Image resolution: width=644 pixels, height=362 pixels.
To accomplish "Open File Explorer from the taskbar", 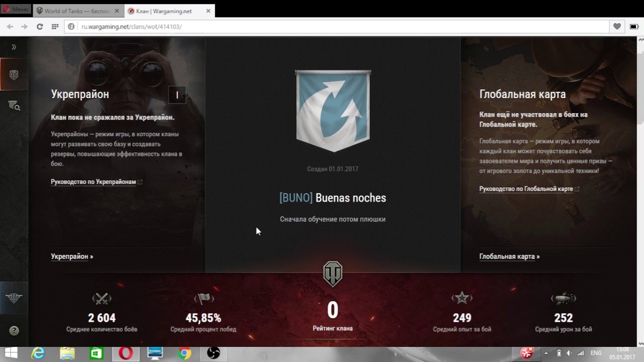I will coord(67,354).
